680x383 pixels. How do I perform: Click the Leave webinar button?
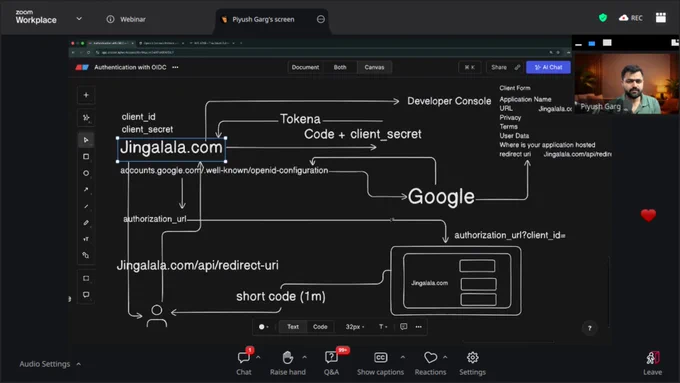[652, 363]
